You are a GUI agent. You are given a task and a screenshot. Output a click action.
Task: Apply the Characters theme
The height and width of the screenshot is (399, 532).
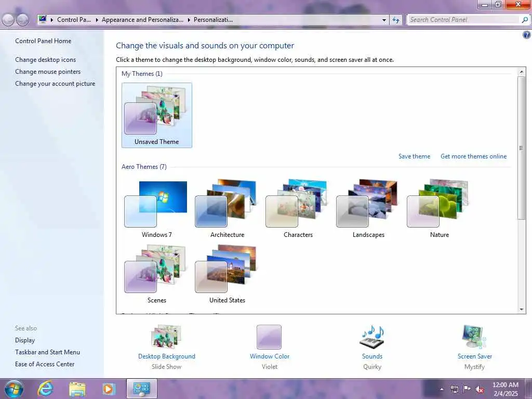click(298, 209)
